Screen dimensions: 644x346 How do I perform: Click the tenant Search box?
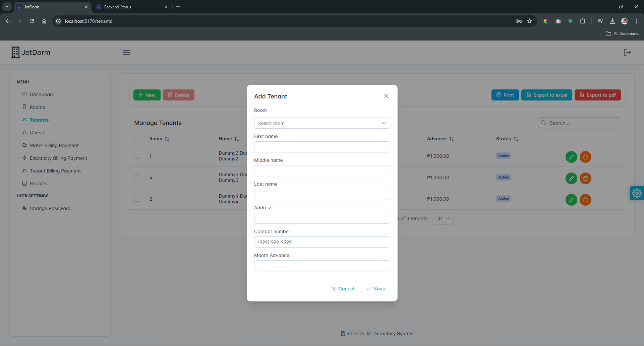pyautogui.click(x=579, y=123)
